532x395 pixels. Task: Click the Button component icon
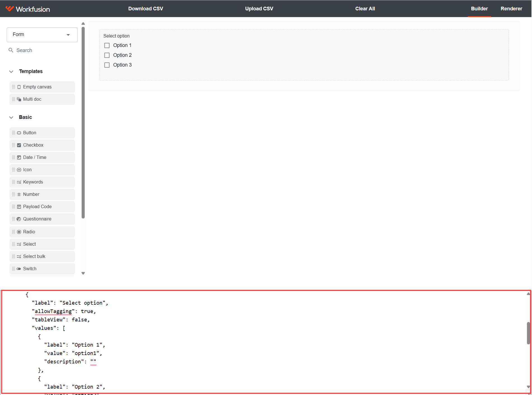pos(19,133)
